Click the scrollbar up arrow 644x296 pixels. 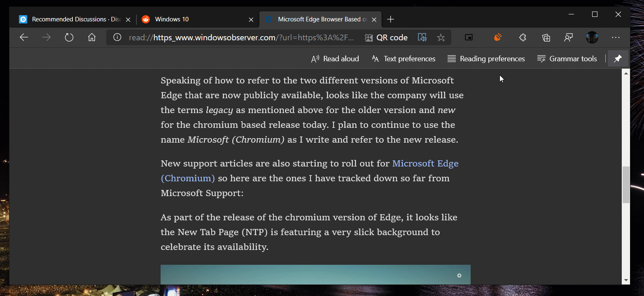click(x=626, y=73)
